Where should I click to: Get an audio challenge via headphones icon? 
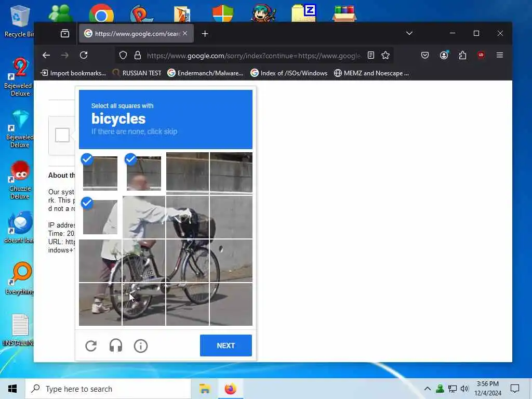[x=116, y=345]
